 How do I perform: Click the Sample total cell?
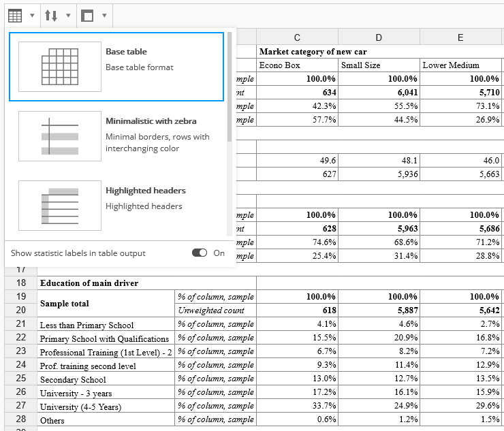click(106, 304)
